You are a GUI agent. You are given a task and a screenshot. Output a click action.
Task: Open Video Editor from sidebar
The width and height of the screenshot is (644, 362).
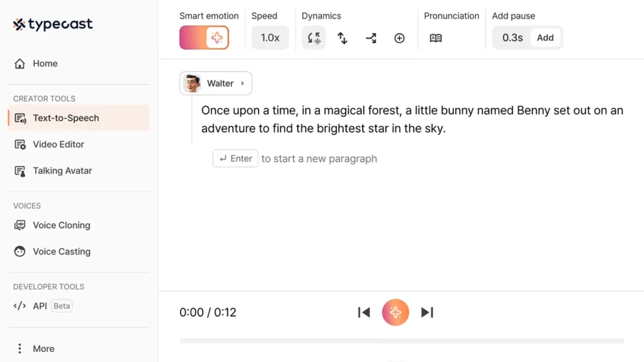click(58, 145)
